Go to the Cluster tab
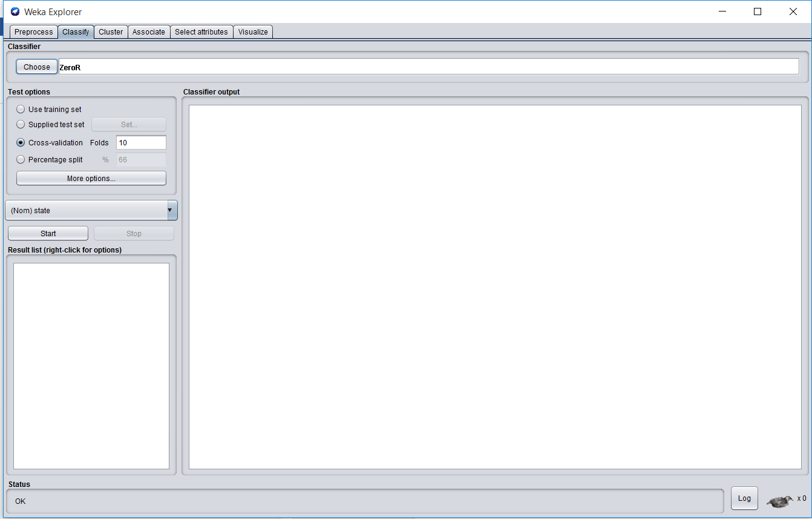 [x=111, y=32]
